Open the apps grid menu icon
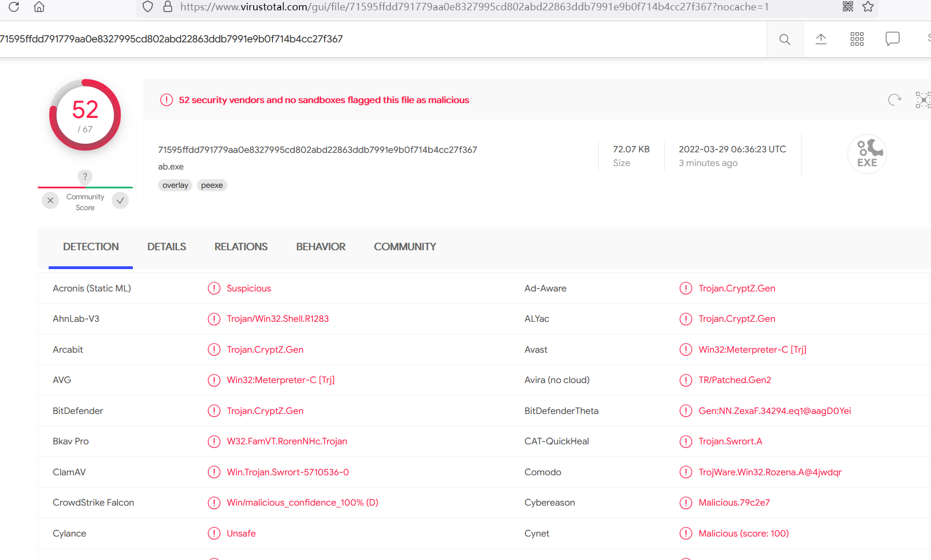The width and height of the screenshot is (931, 560). pos(857,39)
